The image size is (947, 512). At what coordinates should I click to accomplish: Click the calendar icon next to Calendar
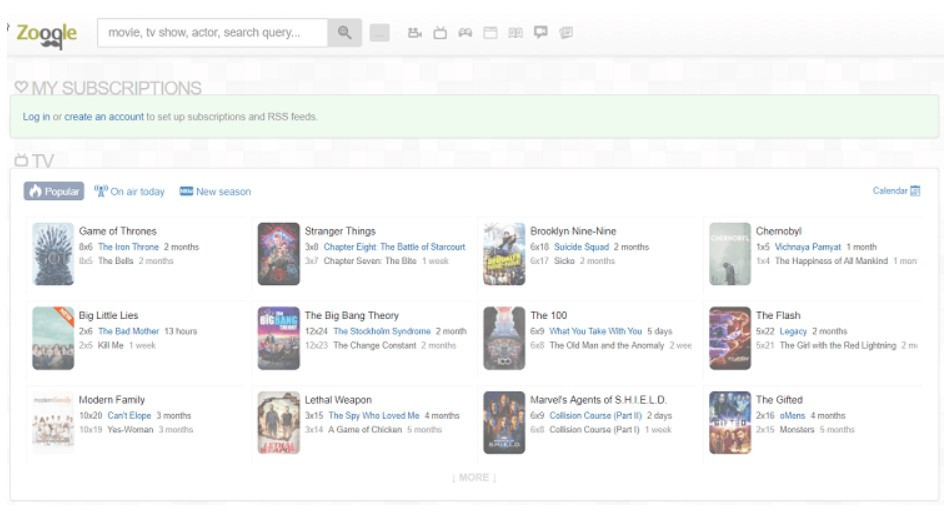point(915,191)
